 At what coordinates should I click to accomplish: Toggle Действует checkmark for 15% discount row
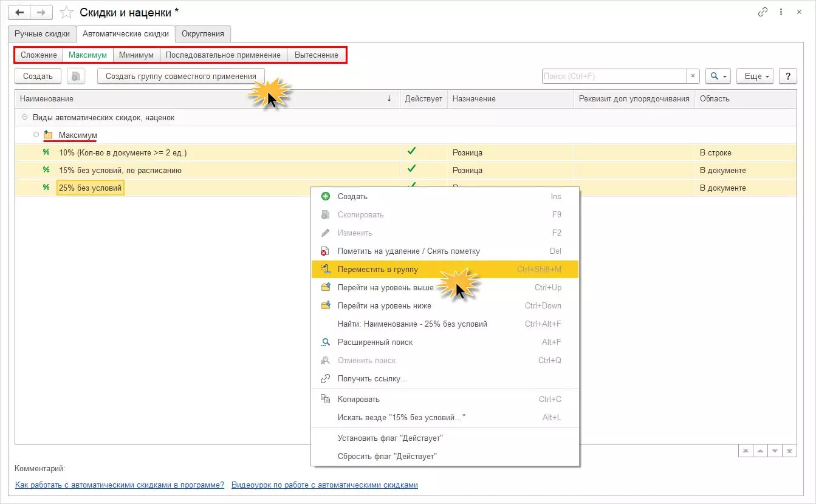[x=411, y=169]
